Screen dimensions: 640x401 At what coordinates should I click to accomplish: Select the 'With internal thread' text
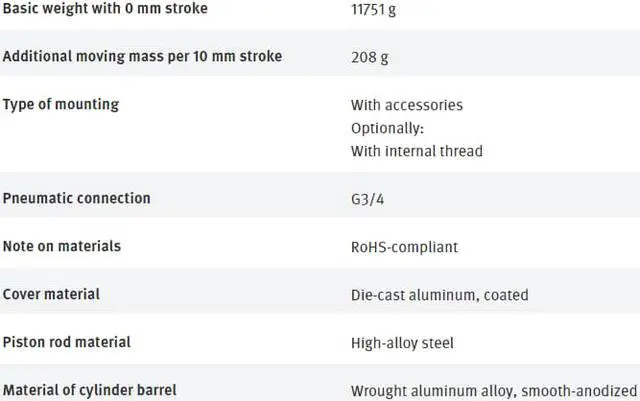click(416, 151)
